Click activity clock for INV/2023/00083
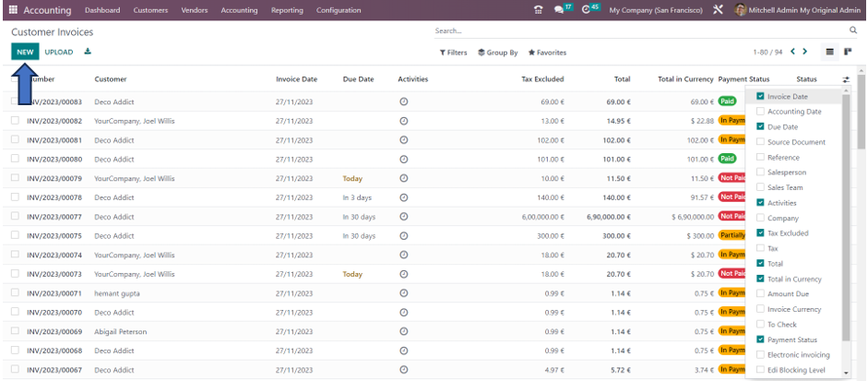Image resolution: width=868 pixels, height=381 pixels. (403, 101)
